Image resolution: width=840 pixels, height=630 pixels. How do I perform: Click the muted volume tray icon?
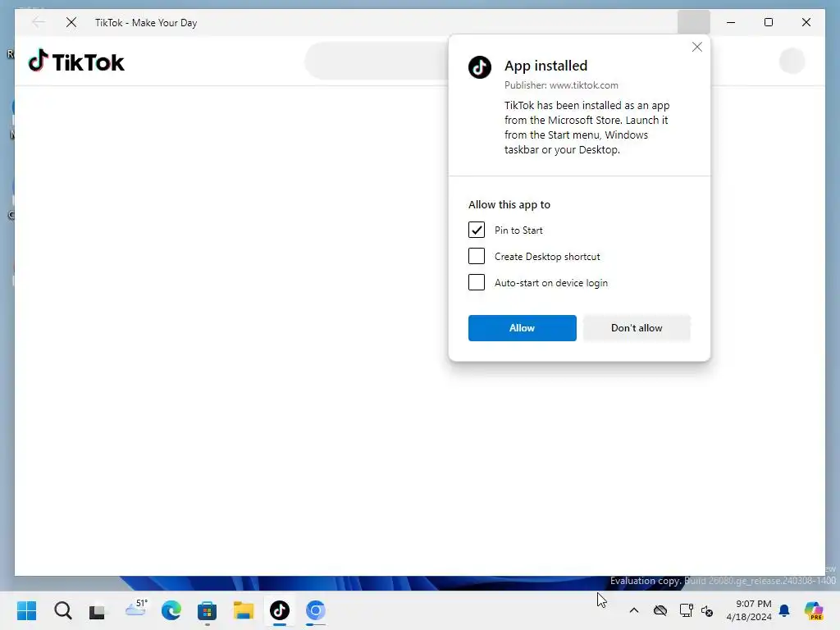[707, 610]
